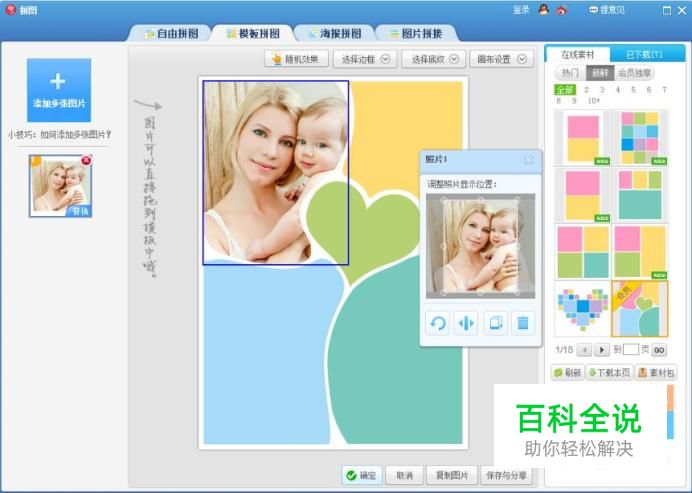Choose the multicolor grid template
Screen dimensions: 692x493
(640, 138)
